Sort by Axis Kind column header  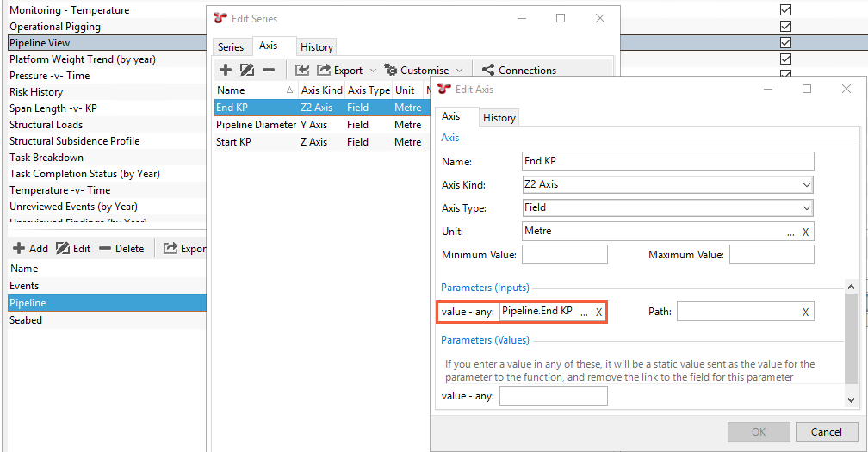322,90
